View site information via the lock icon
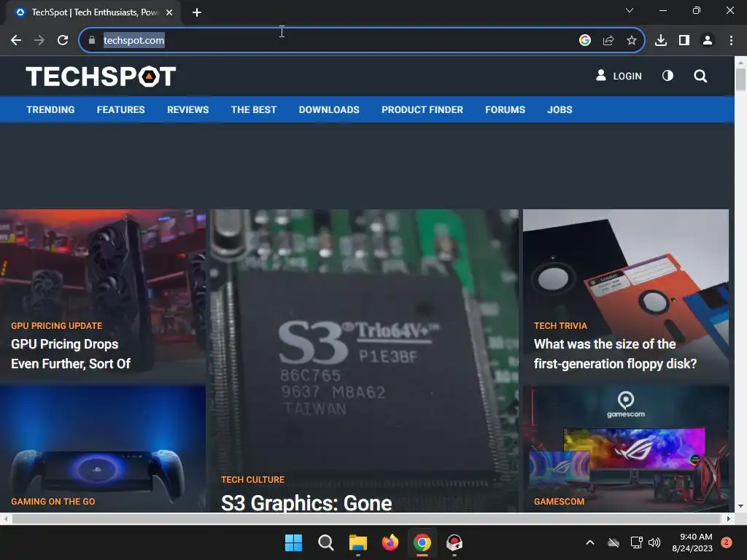Viewport: 747px width, 560px height. (x=92, y=41)
